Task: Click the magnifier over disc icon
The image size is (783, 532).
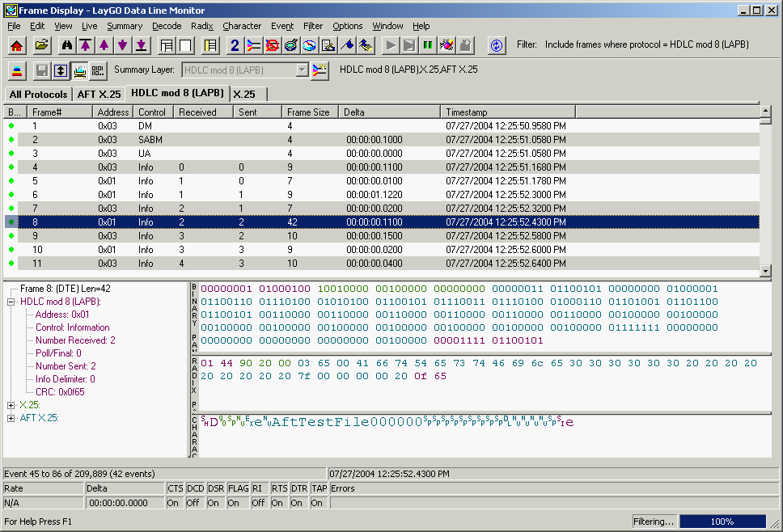Action: point(290,45)
